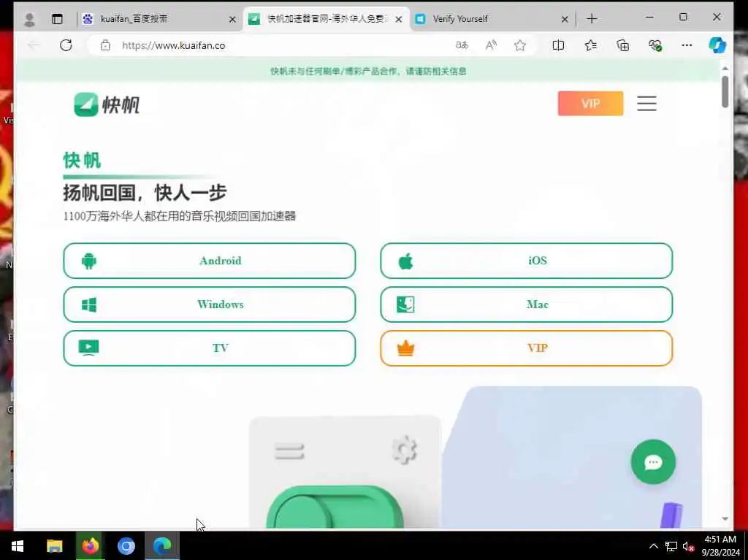Viewport: 748px width, 560px height.
Task: Open the TV version download
Action: click(210, 348)
